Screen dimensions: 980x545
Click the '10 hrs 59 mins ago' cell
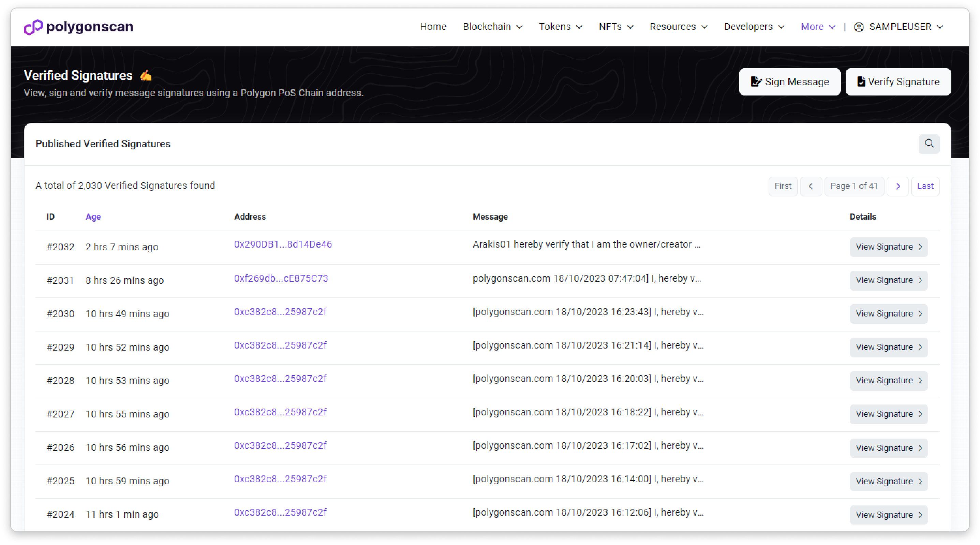click(x=128, y=481)
